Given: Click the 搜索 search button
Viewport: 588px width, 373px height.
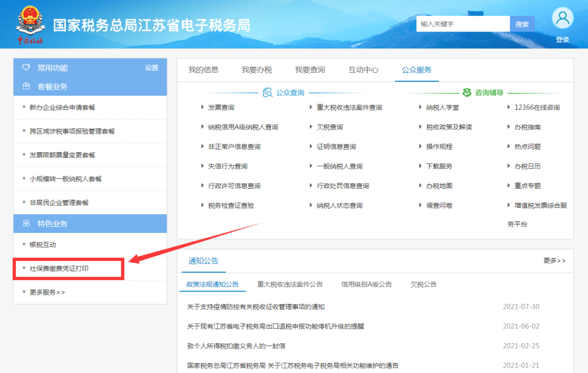Looking at the screenshot, I should (x=522, y=24).
